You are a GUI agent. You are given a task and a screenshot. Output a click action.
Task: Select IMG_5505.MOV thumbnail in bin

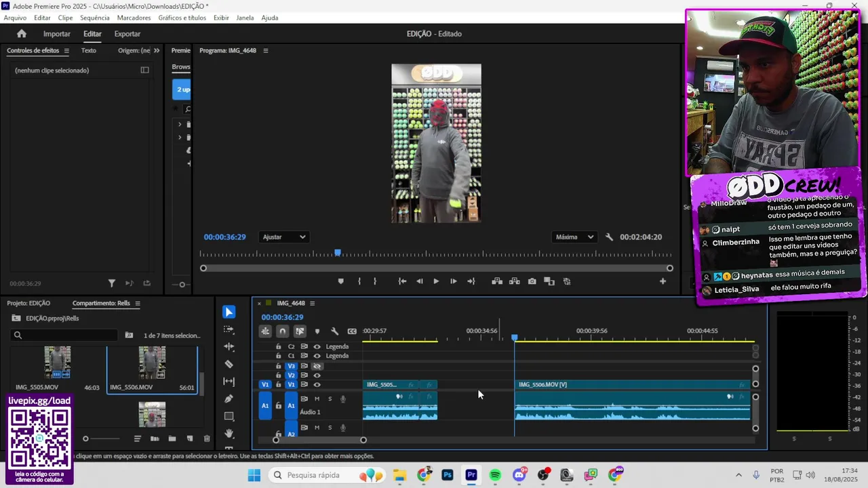pos(58,363)
